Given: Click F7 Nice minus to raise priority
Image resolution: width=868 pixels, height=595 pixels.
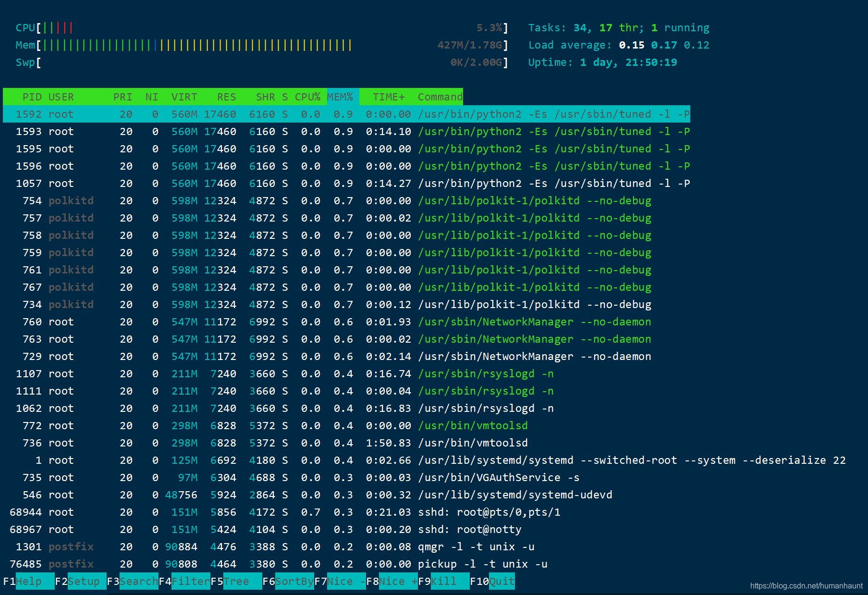Looking at the screenshot, I should [x=340, y=582].
